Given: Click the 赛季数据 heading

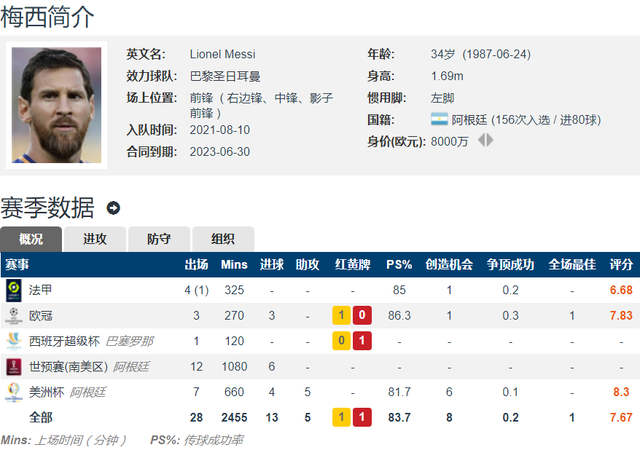Looking at the screenshot, I should [x=47, y=208].
